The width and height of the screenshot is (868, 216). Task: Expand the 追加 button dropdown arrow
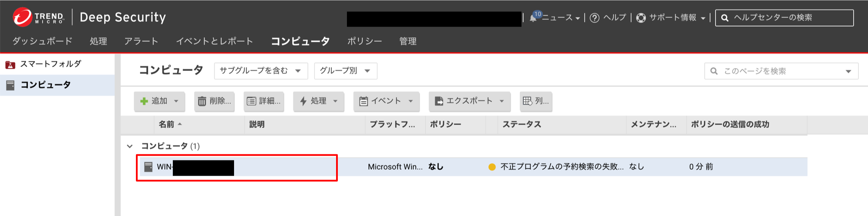[x=176, y=101]
